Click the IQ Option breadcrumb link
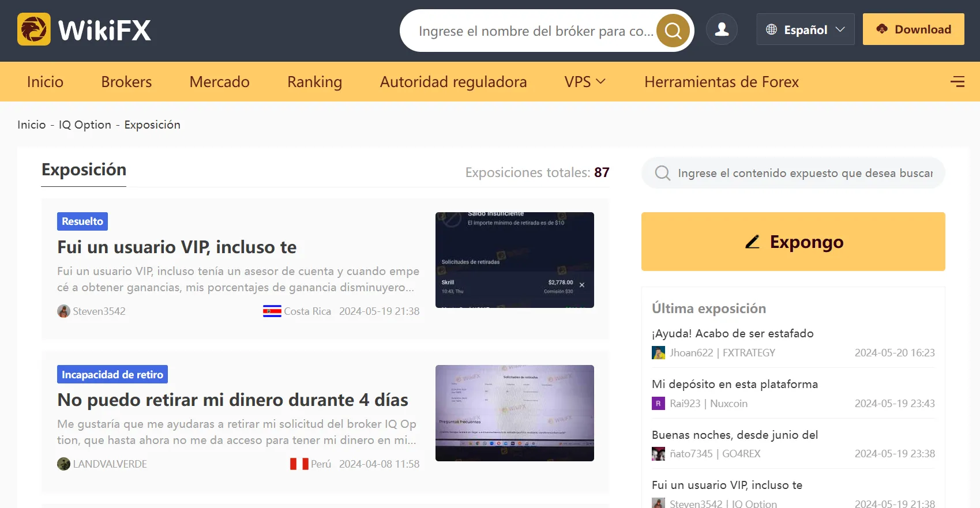This screenshot has width=980, height=508. [85, 125]
